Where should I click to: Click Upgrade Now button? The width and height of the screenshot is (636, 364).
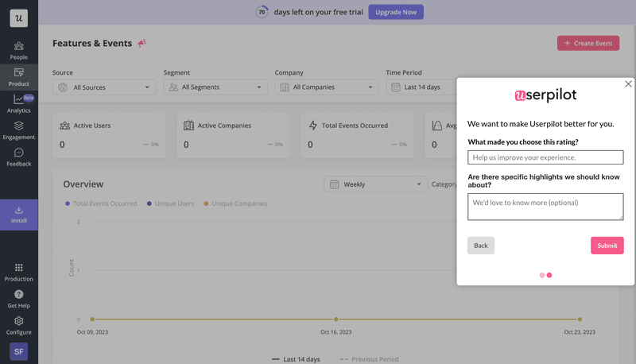396,12
